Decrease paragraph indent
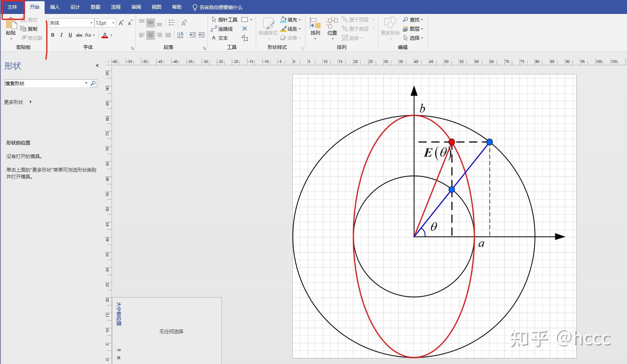The image size is (627, 364). (x=193, y=35)
